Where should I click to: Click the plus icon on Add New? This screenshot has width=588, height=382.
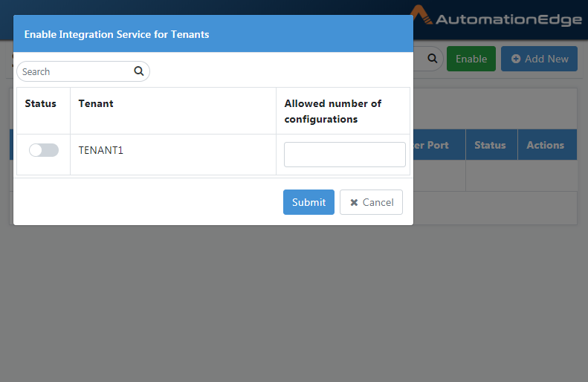tap(516, 59)
